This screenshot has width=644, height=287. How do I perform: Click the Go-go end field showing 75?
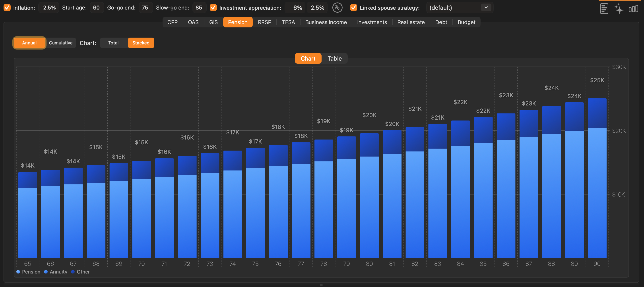(x=145, y=8)
